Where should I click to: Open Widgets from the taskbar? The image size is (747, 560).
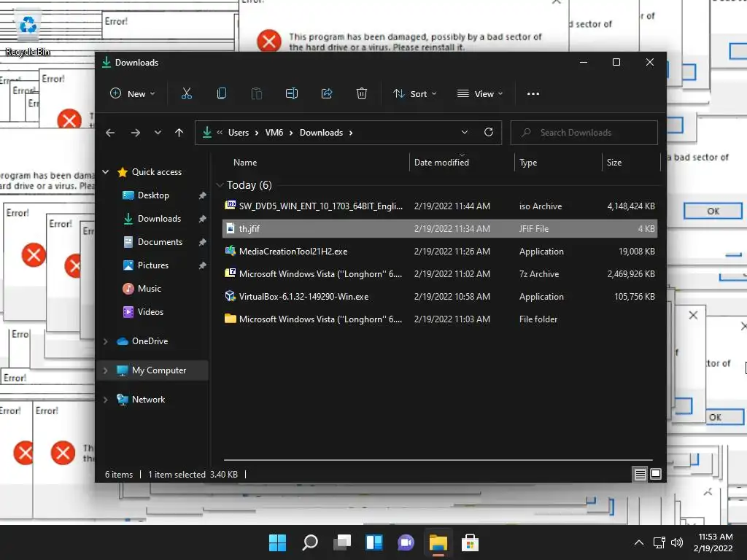coord(374,542)
